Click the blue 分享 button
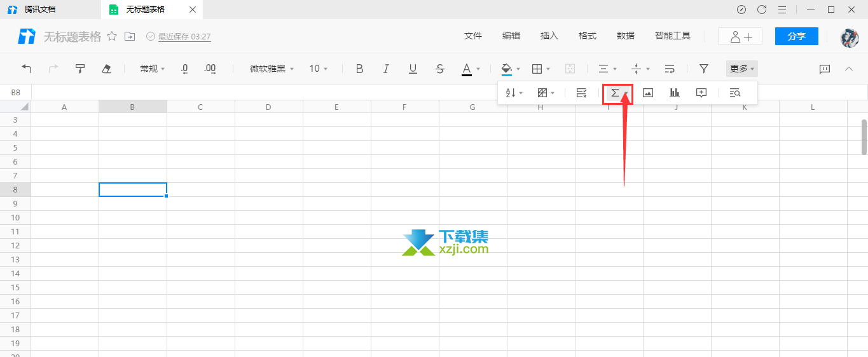 (x=797, y=36)
